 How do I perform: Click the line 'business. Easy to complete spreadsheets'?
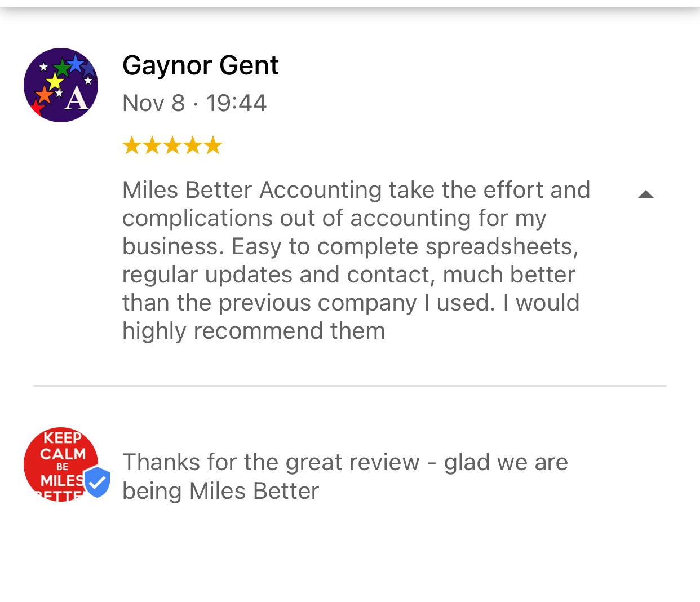point(350,246)
